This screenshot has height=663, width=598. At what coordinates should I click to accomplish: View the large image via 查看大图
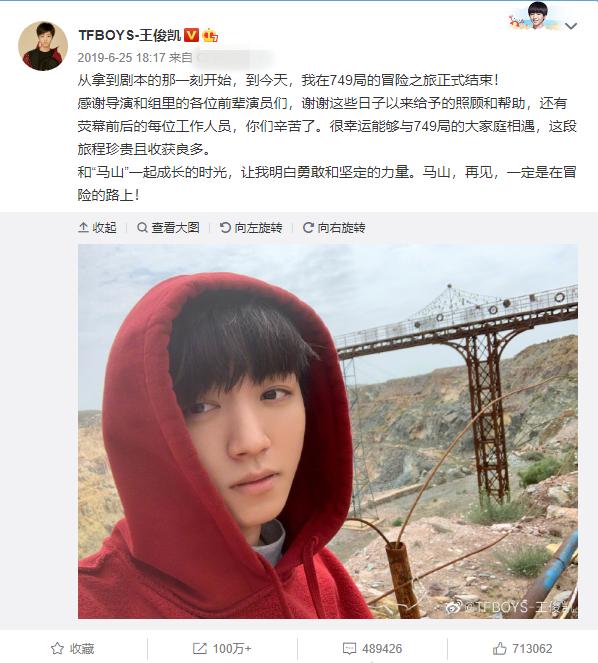coord(168,227)
